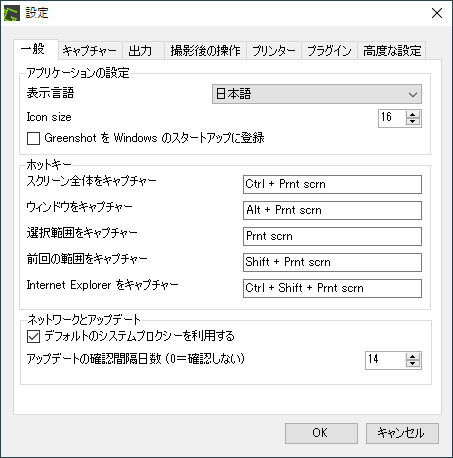This screenshot has width=453, height=458.
Task: Select the 撮影後の操作 tab
Action: 205,51
